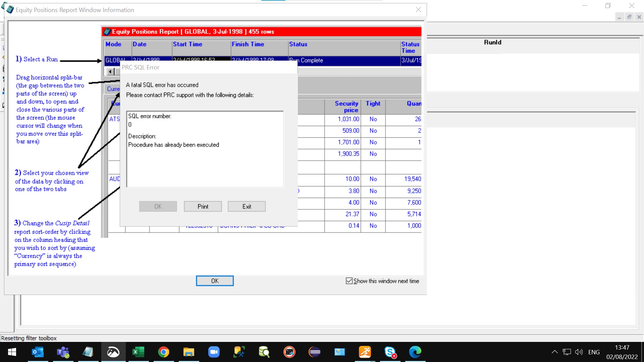
Task: Open the clock and date flyout
Action: (x=622, y=352)
